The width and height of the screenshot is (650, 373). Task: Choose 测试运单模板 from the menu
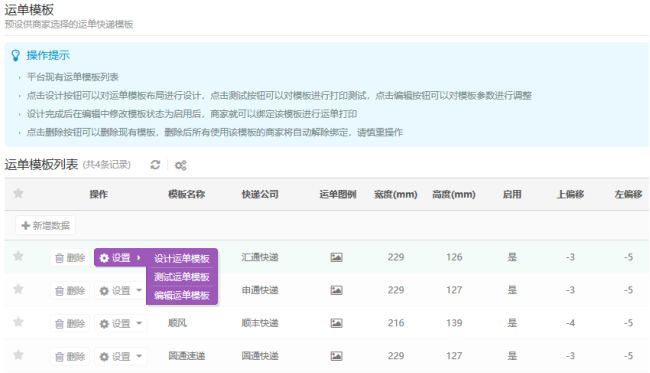pyautogui.click(x=182, y=277)
